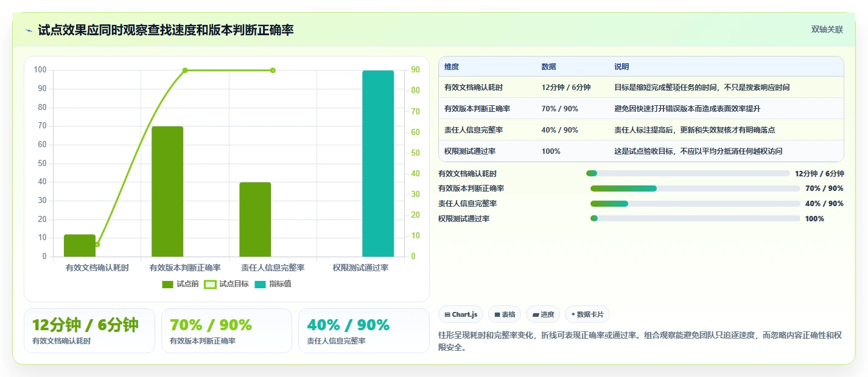Click description starting 避免因快速打开错误版本
This screenshot has width=868, height=377.
[x=687, y=109]
